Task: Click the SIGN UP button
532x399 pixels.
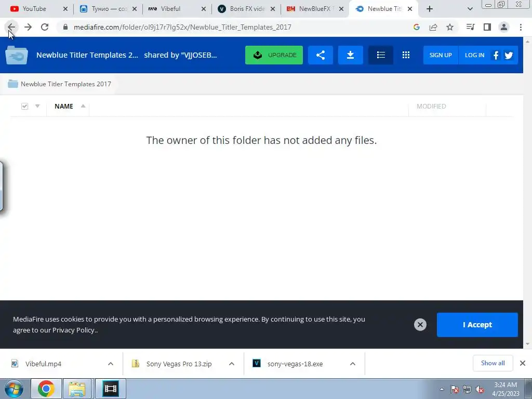Action: pos(441,55)
